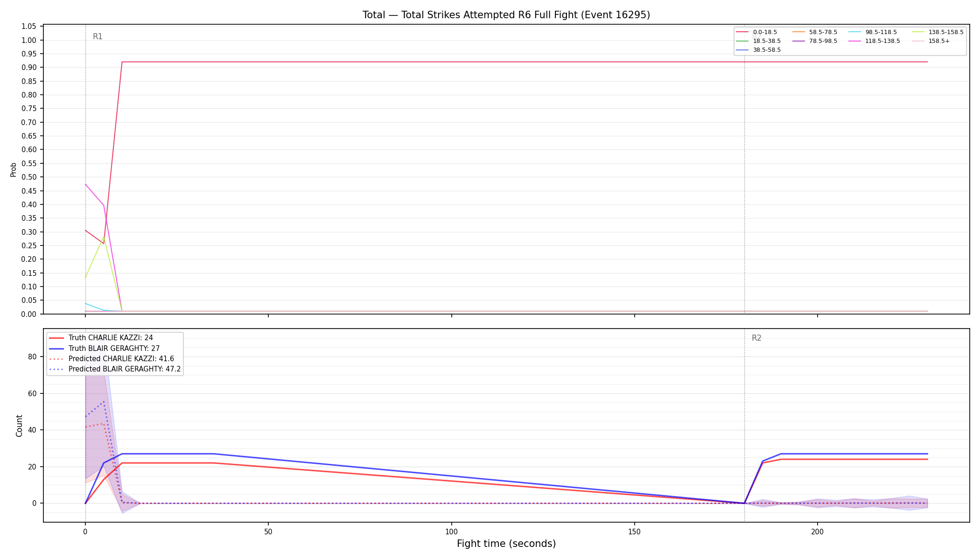Viewport: 980px width, 560px height.
Task: Click the 0.15 tick on Prob axis
Action: pos(29,273)
